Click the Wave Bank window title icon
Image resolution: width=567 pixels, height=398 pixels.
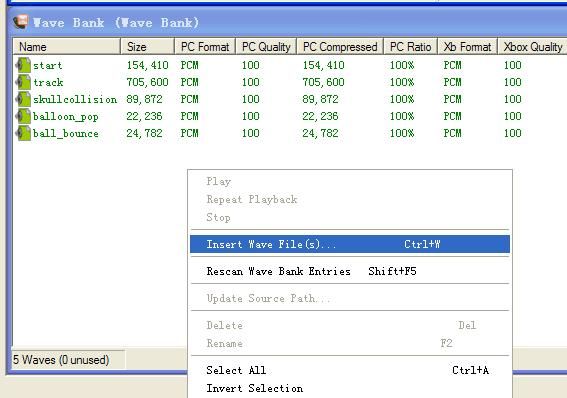pos(21,22)
